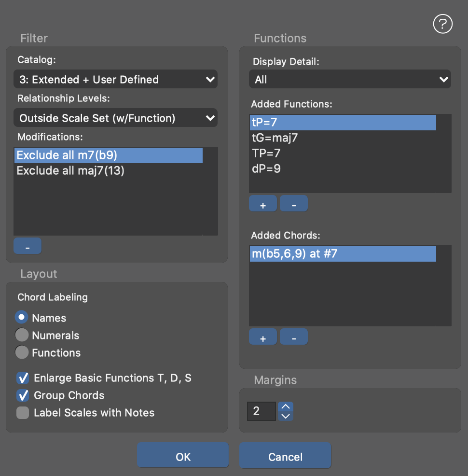468x476 pixels.
Task: Click plus button under Added Functions
Action: [x=263, y=204]
